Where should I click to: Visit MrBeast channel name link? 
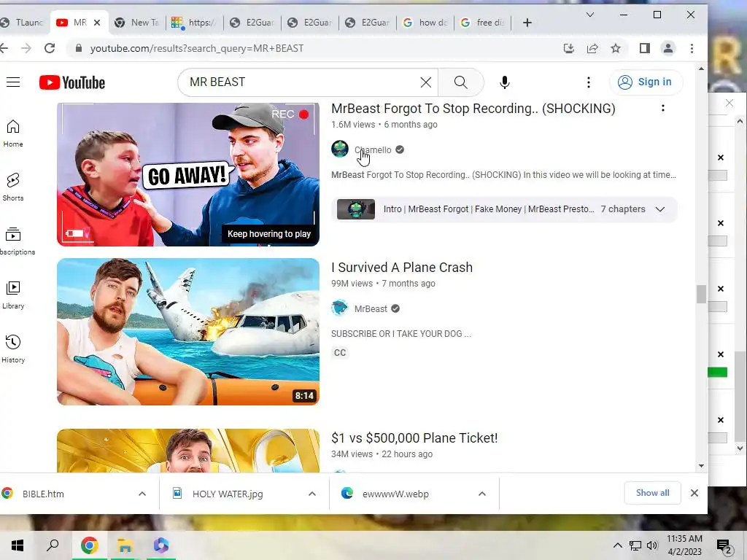coord(371,309)
